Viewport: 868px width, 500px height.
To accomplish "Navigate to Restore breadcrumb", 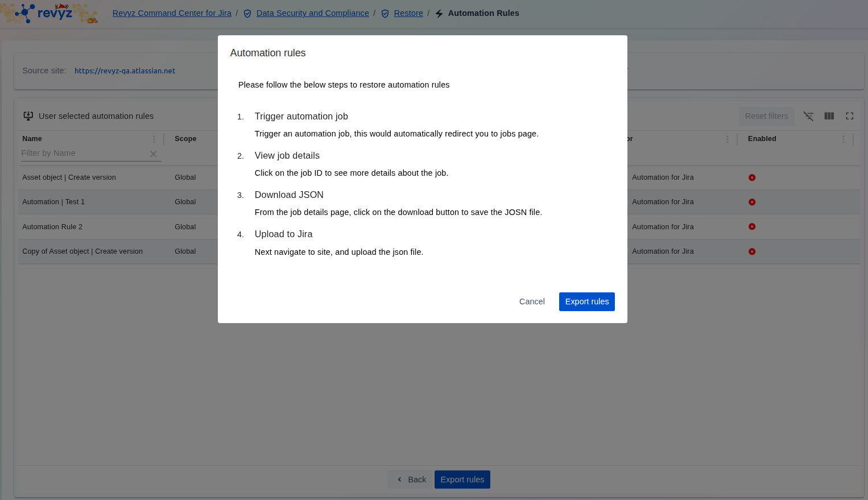I will (x=408, y=13).
